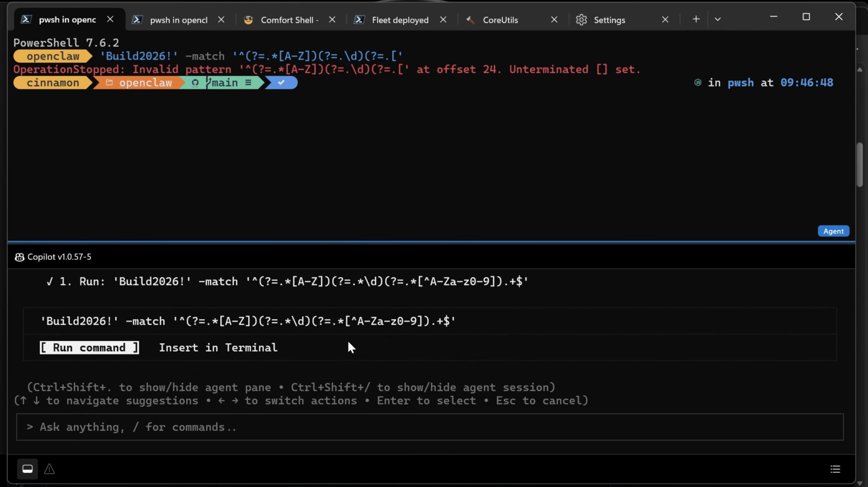The width and height of the screenshot is (868, 487).
Task: Click the folder icon in the openclaw segment
Action: point(109,82)
